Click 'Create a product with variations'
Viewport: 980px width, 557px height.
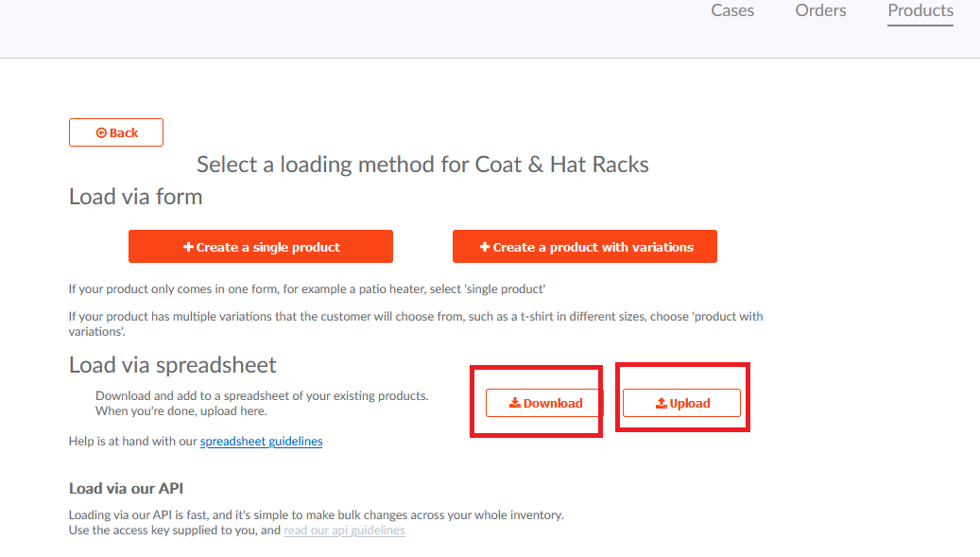pyautogui.click(x=584, y=246)
